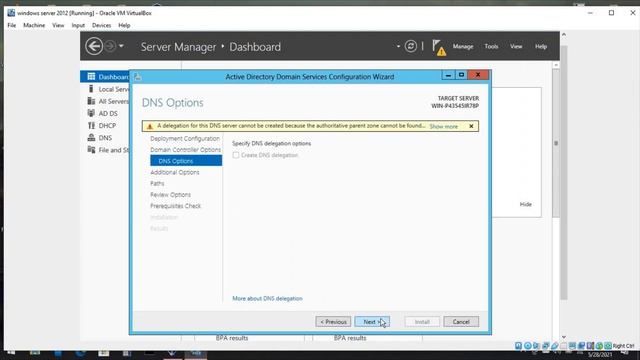Click the refresh icon in Server Manager header

pyautogui.click(x=411, y=46)
